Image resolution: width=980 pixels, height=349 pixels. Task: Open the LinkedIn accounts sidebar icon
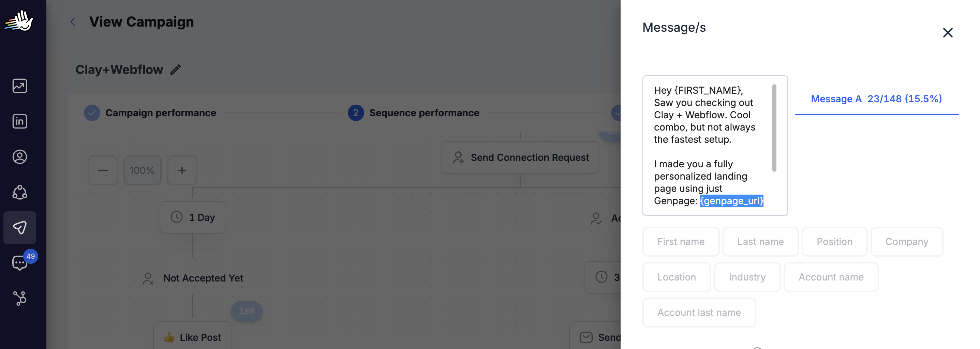tap(20, 121)
